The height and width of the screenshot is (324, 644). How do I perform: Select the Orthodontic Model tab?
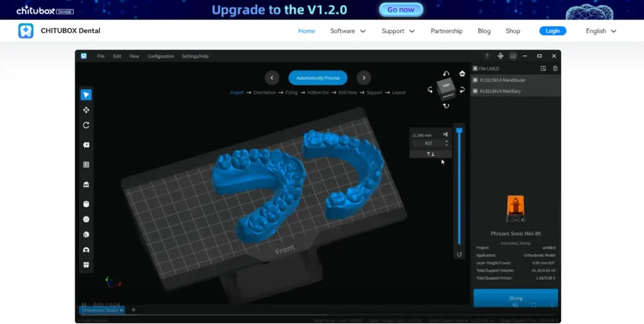coord(102,310)
